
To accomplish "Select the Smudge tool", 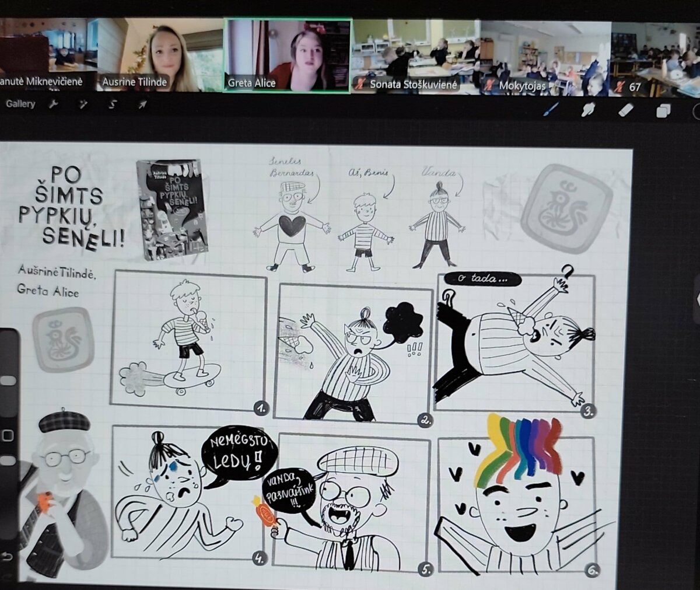I will click(588, 109).
